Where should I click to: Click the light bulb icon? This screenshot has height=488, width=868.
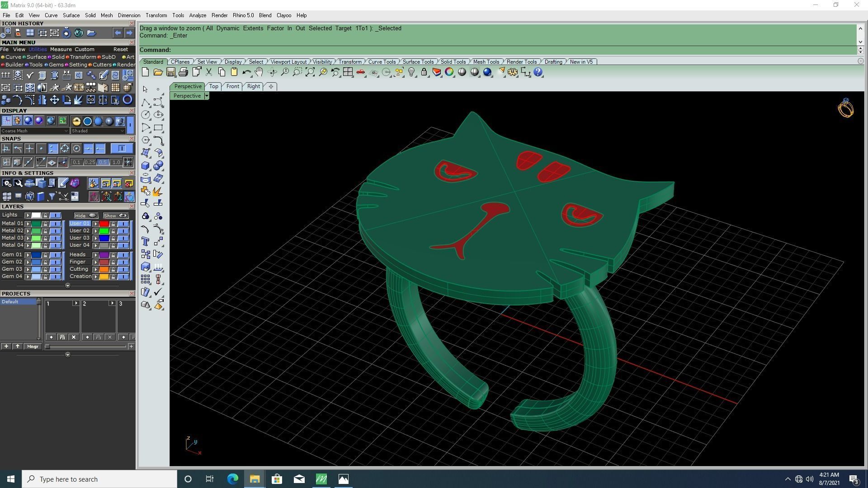click(411, 72)
